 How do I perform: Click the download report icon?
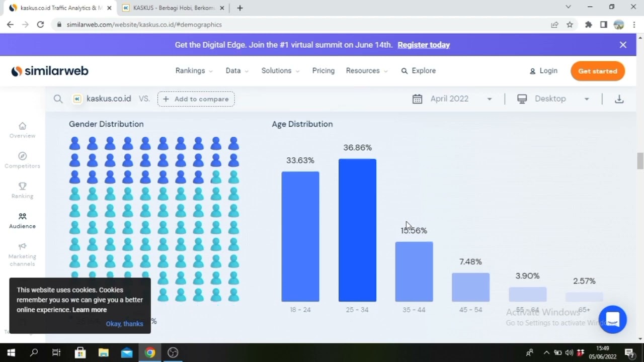(x=619, y=99)
